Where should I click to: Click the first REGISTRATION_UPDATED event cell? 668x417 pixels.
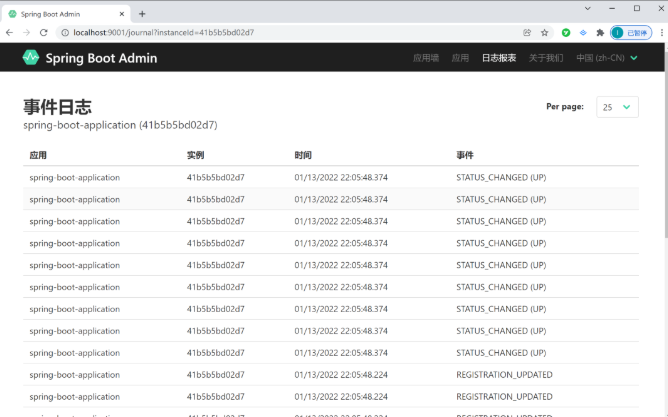pyautogui.click(x=504, y=375)
